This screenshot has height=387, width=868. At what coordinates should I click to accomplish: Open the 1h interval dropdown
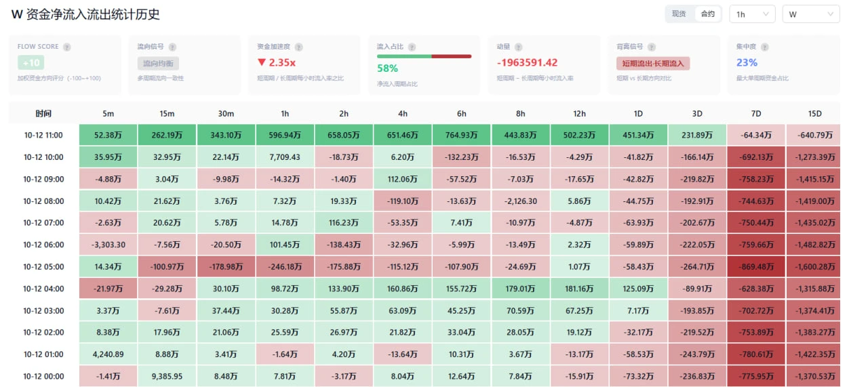pos(752,14)
